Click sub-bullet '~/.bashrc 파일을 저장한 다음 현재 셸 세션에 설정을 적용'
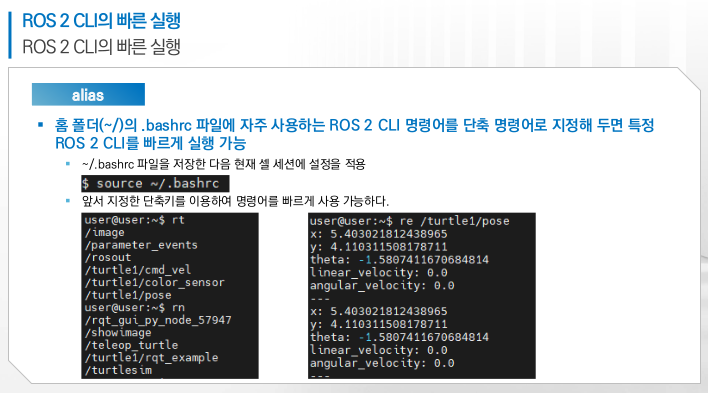This screenshot has width=708, height=393. point(223,164)
